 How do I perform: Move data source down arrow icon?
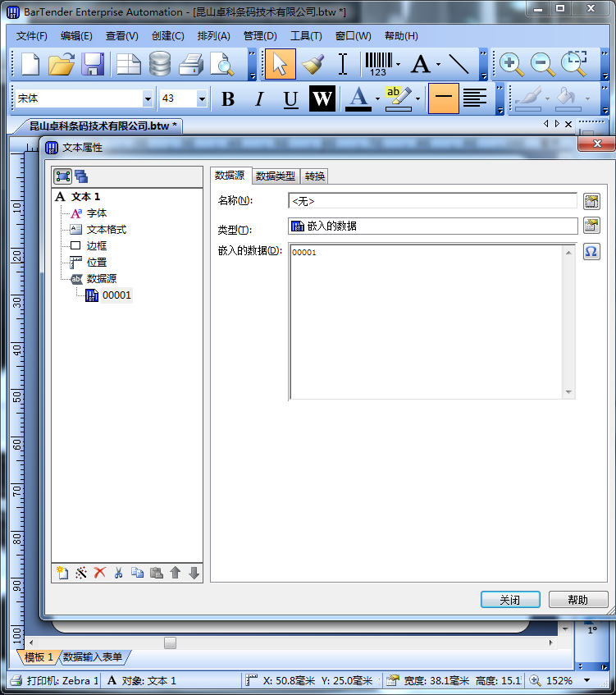pyautogui.click(x=194, y=573)
